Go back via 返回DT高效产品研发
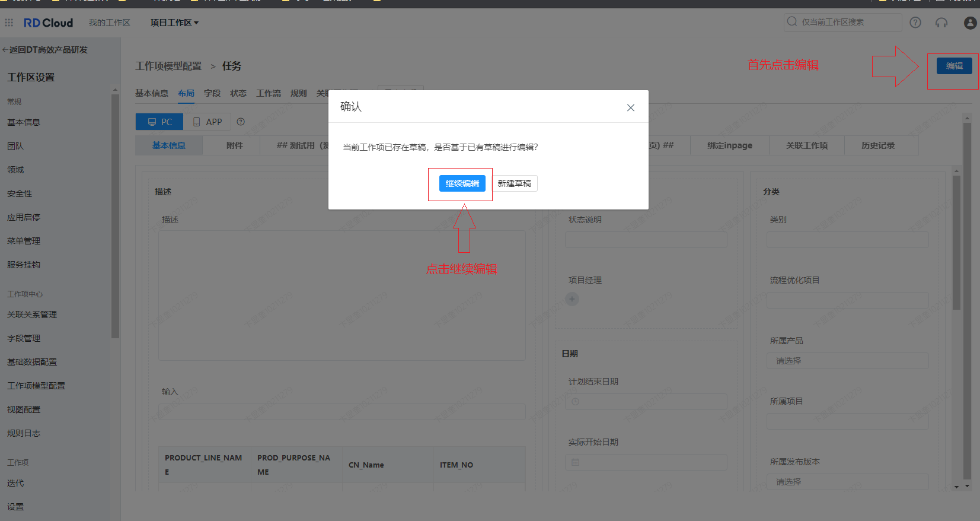 [x=45, y=50]
